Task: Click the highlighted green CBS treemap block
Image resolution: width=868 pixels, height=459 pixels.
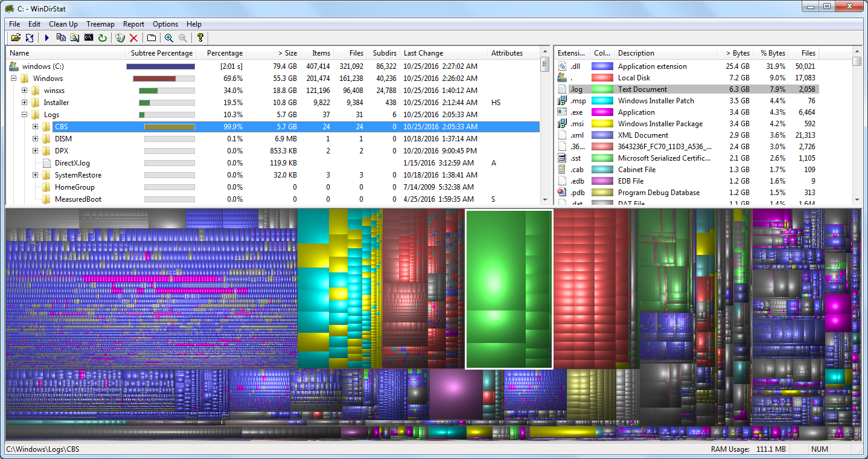Action: (x=509, y=289)
